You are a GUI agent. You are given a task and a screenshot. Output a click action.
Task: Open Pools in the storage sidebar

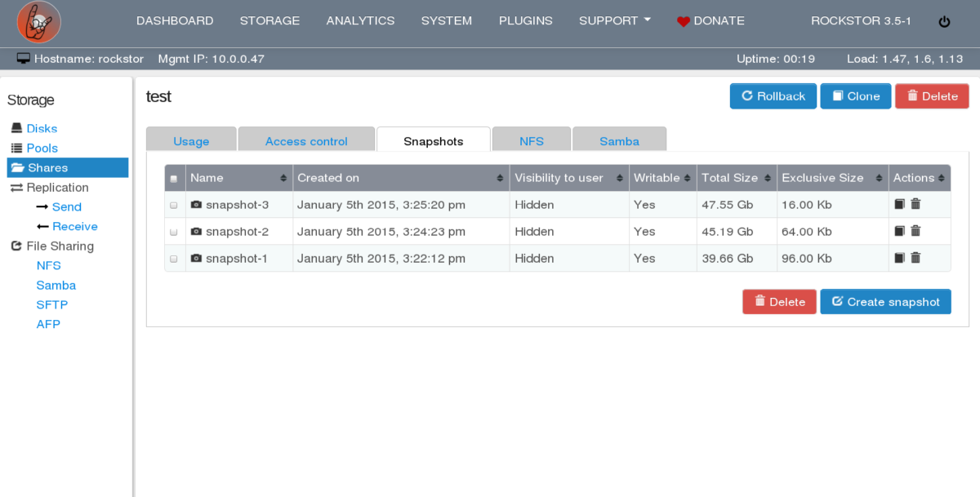[x=42, y=148]
